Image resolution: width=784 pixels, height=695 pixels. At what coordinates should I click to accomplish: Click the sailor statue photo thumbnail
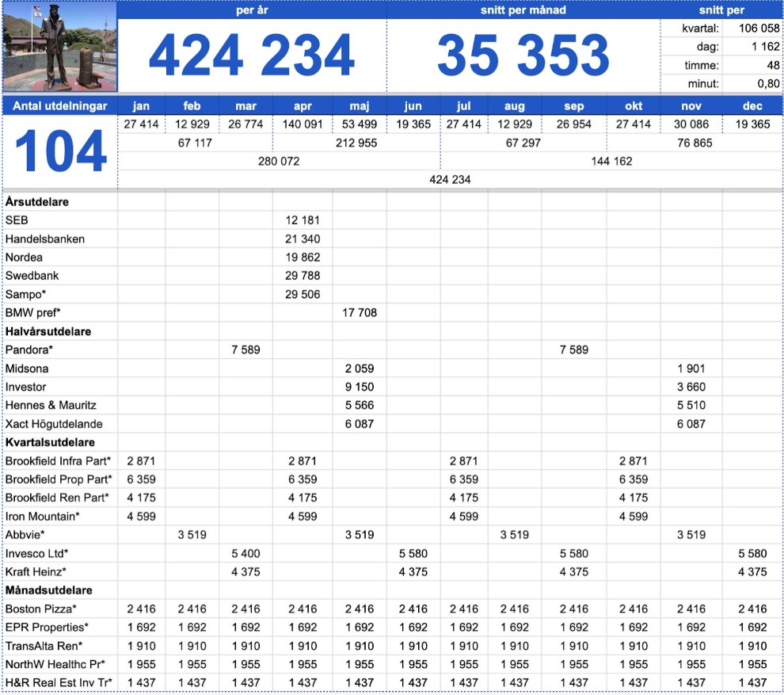tap(59, 47)
